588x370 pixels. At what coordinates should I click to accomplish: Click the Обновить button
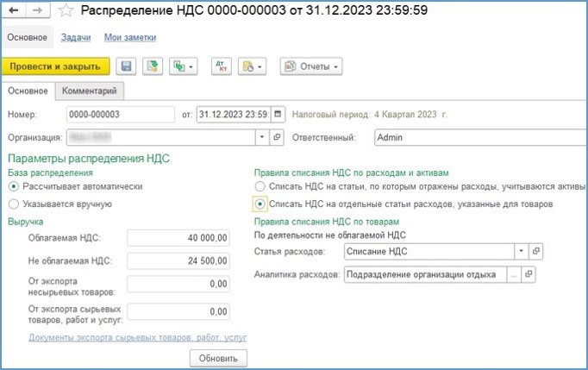click(218, 359)
